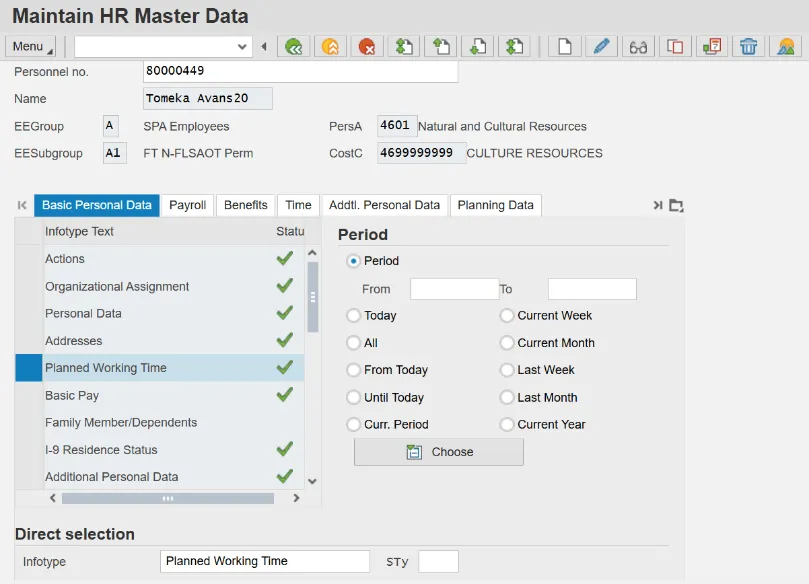The image size is (809, 584).
Task: Expand the Menu button
Action: coord(30,47)
